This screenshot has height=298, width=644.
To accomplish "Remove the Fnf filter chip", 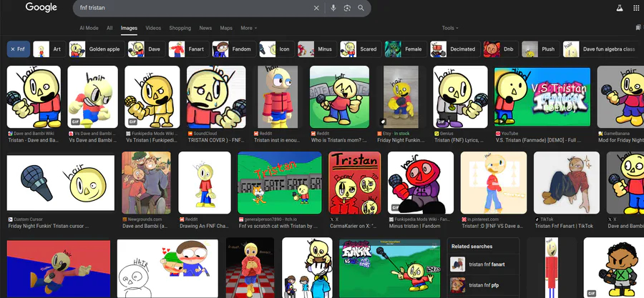I will click(x=19, y=49).
